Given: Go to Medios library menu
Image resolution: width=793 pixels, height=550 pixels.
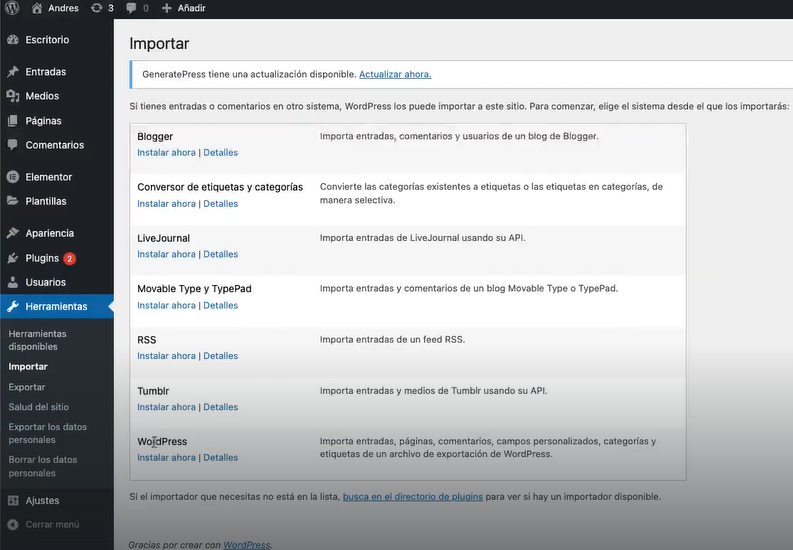Looking at the screenshot, I should pyautogui.click(x=42, y=96).
